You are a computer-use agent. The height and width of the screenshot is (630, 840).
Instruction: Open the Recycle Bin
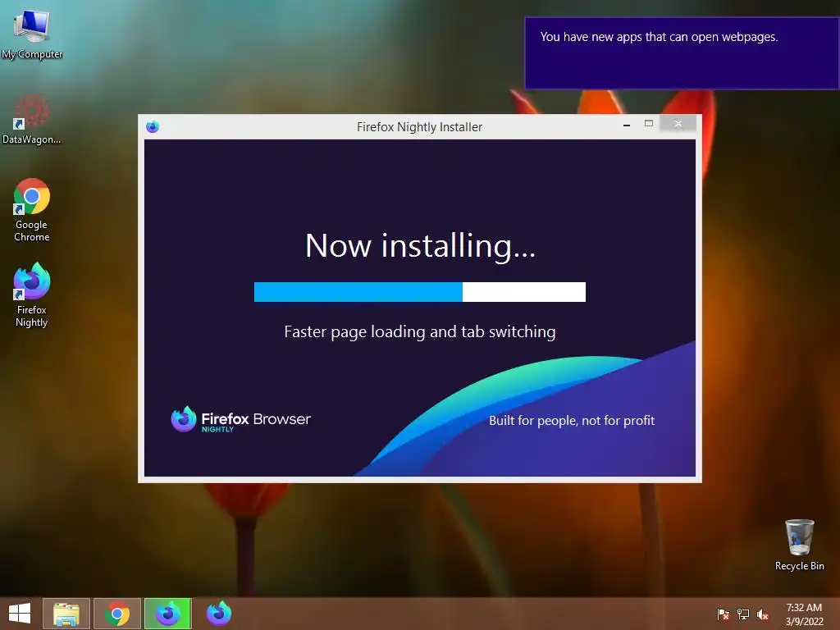(799, 545)
